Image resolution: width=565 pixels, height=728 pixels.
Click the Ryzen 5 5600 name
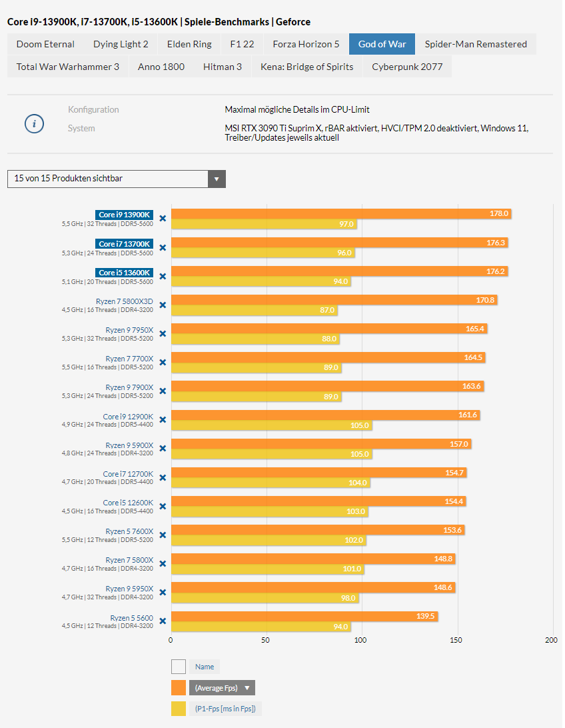[x=132, y=618]
